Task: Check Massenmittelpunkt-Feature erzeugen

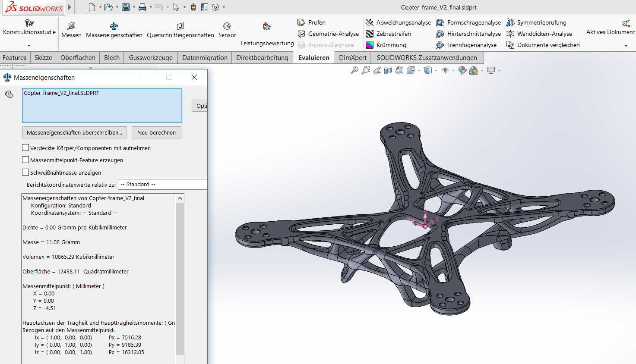Action: (x=25, y=160)
